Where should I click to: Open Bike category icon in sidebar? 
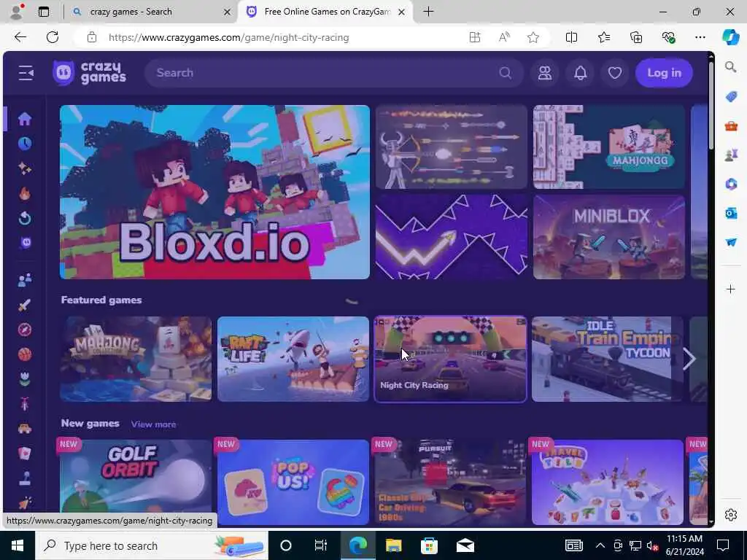tap(25, 404)
